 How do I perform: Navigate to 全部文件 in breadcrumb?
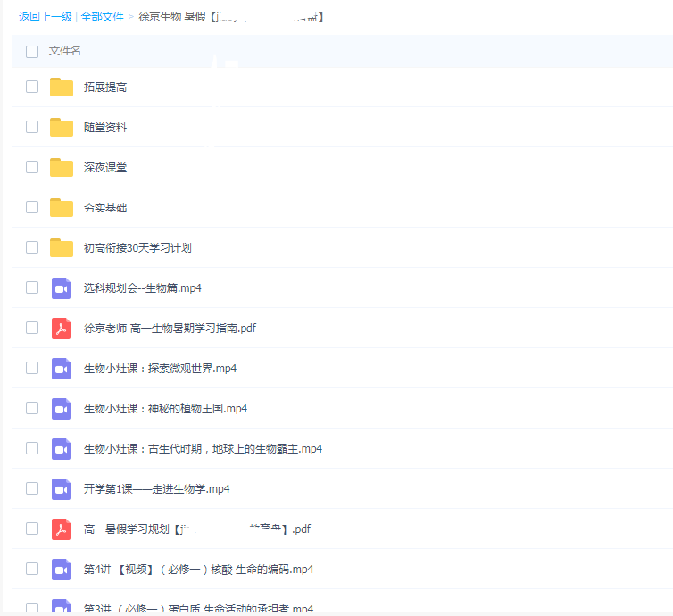coord(102,17)
